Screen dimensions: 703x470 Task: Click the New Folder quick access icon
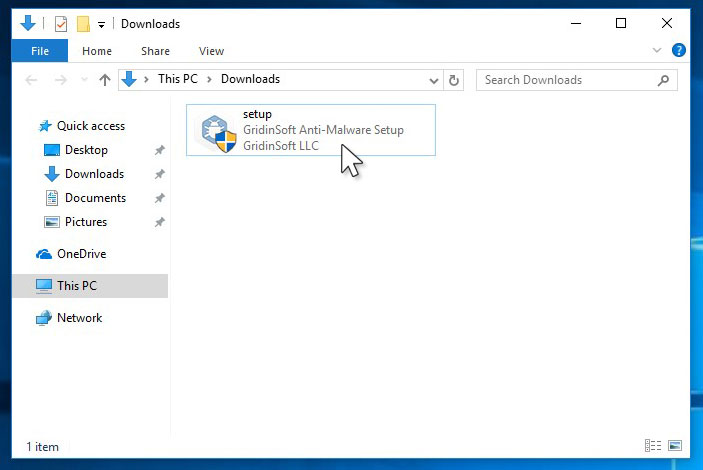(83, 24)
